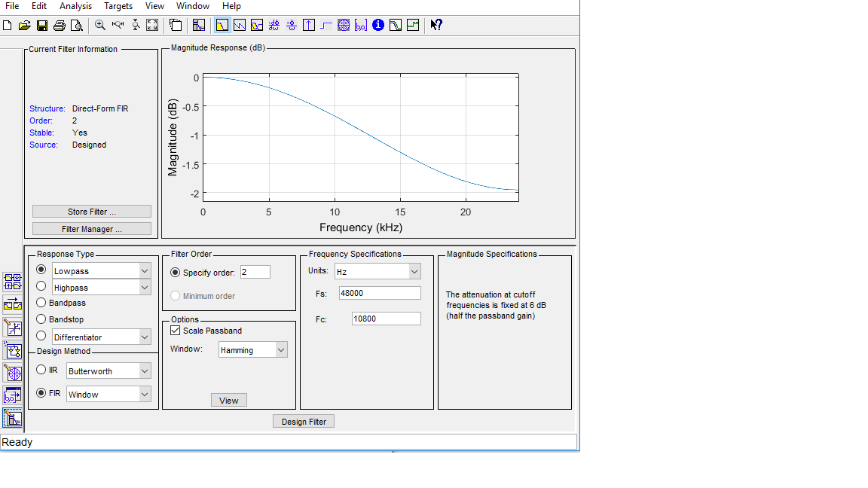Click the Design Filter button
868x488 pixels.
(304, 422)
